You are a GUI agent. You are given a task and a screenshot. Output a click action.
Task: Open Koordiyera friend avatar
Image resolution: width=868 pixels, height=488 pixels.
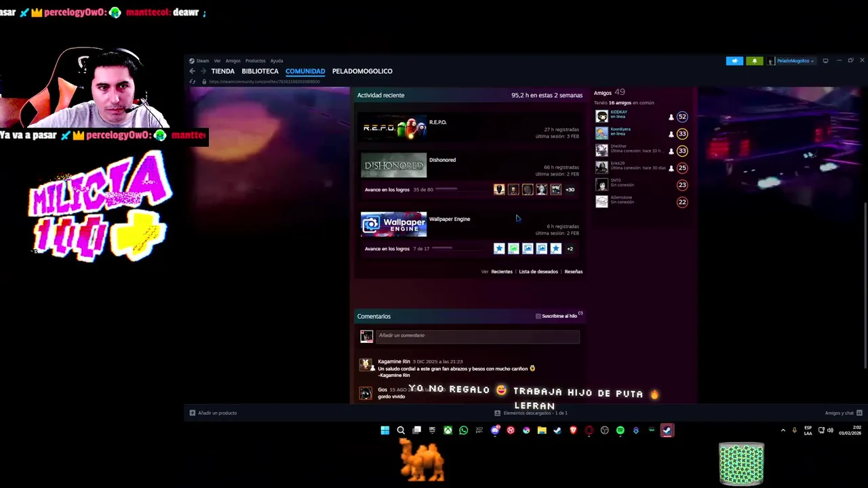point(601,134)
